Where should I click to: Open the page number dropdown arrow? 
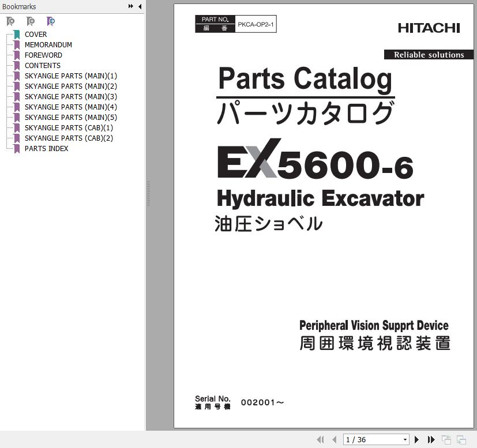click(x=405, y=440)
